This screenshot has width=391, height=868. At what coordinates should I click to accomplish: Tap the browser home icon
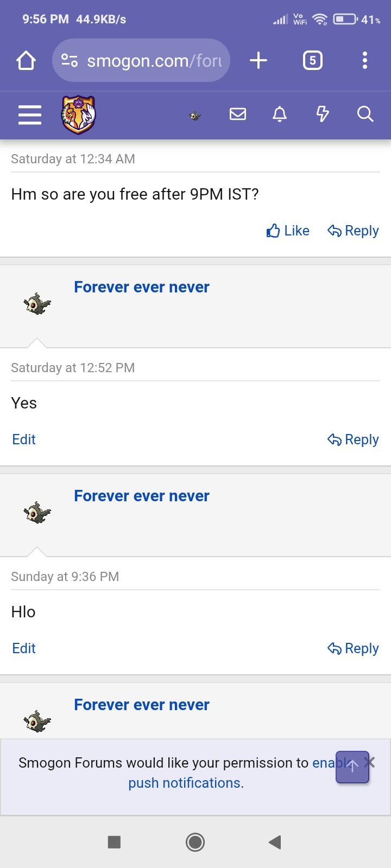pos(26,60)
